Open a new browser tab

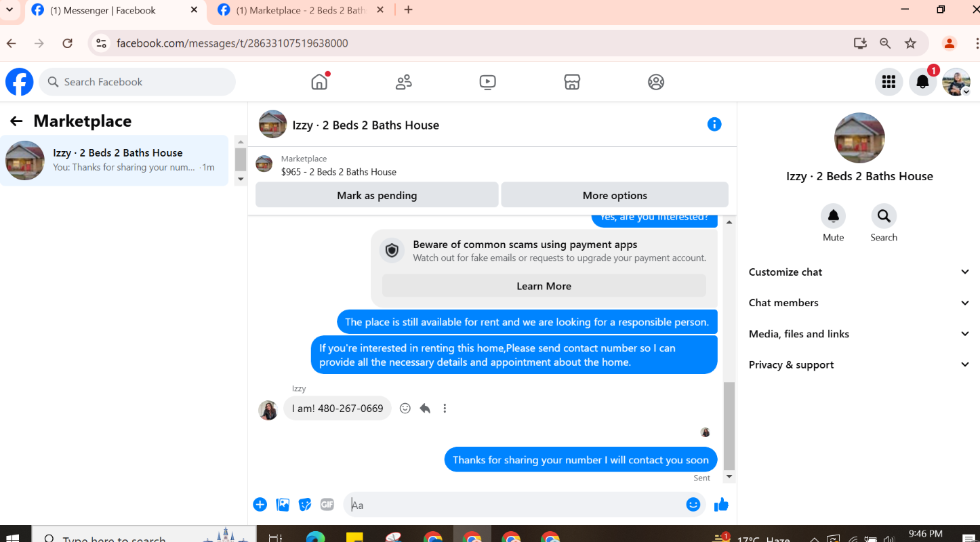(408, 10)
